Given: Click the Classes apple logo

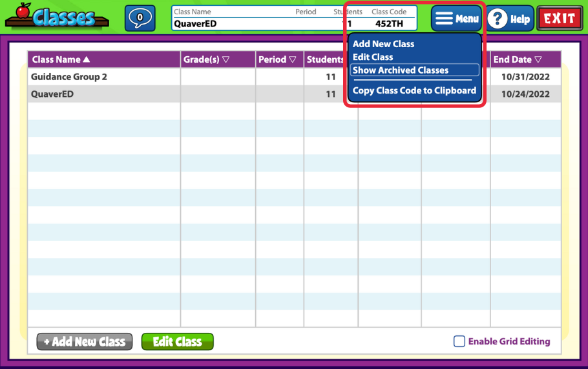Looking at the screenshot, I should coord(57,16).
